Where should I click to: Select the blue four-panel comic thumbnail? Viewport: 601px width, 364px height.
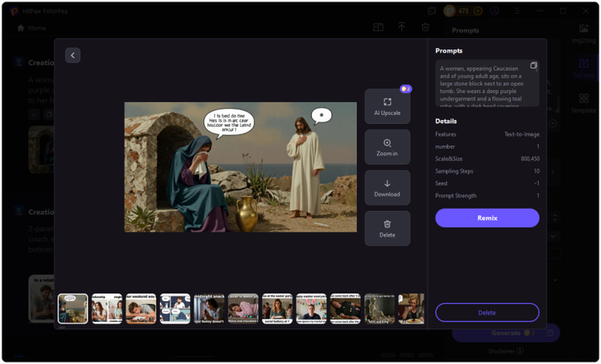(175, 308)
